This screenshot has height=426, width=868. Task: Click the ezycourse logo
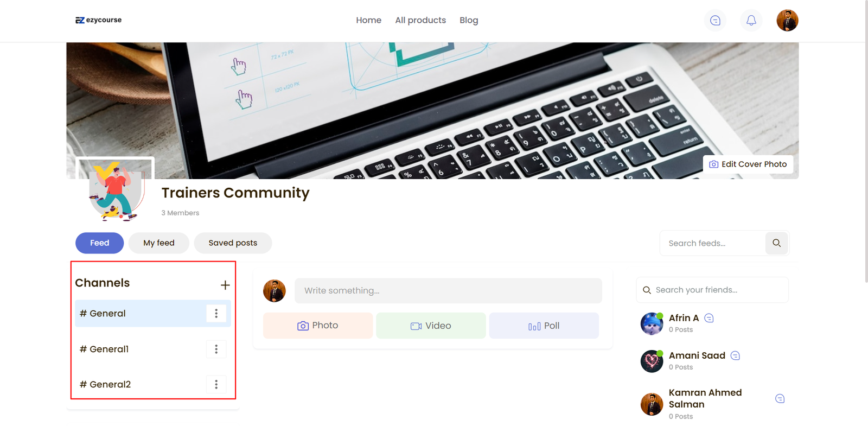pyautogui.click(x=99, y=20)
